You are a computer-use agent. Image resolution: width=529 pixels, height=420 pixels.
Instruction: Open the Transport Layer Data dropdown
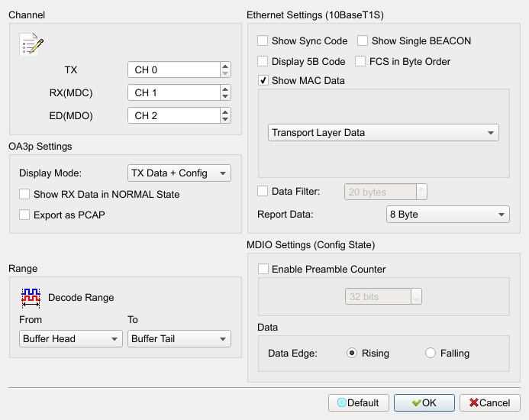point(383,133)
